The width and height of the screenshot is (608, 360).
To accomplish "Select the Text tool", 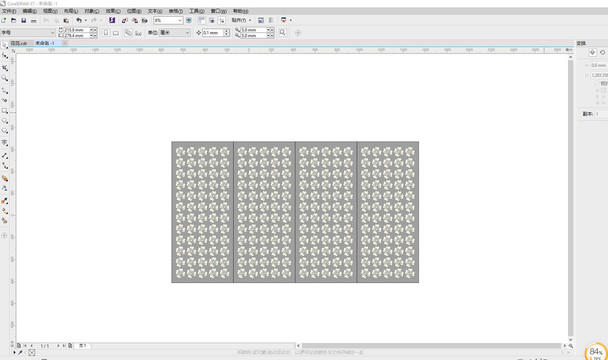I will (5, 143).
